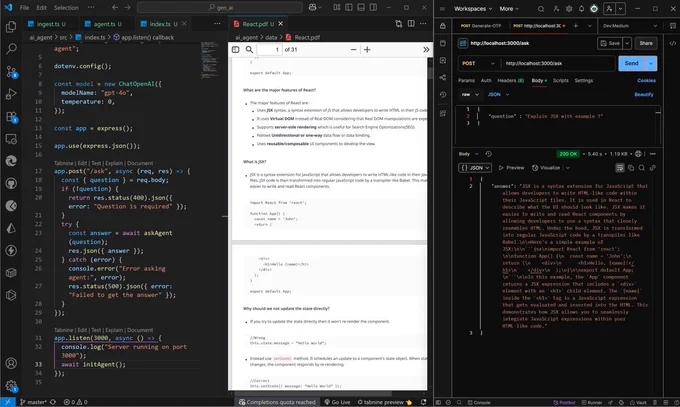Screen dimensions: 680x407
Task: Open find in the PDF viewer
Action: pyautogui.click(x=249, y=49)
